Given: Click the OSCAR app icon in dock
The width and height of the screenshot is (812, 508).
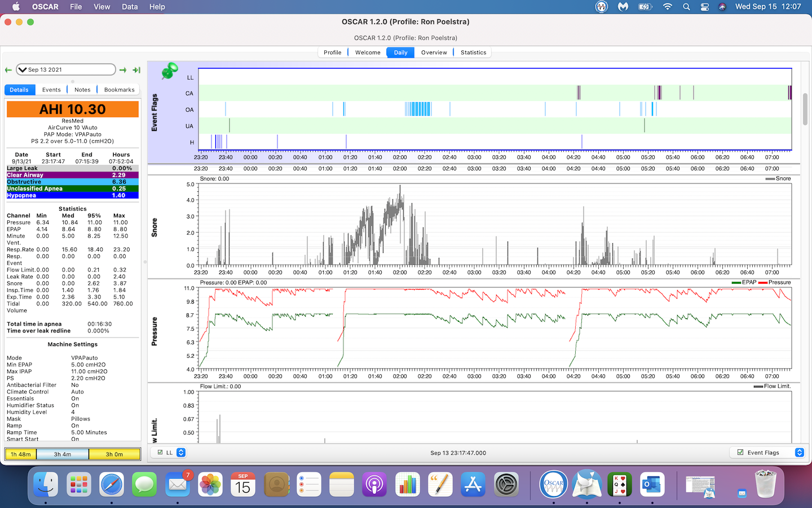Looking at the screenshot, I should 554,484.
